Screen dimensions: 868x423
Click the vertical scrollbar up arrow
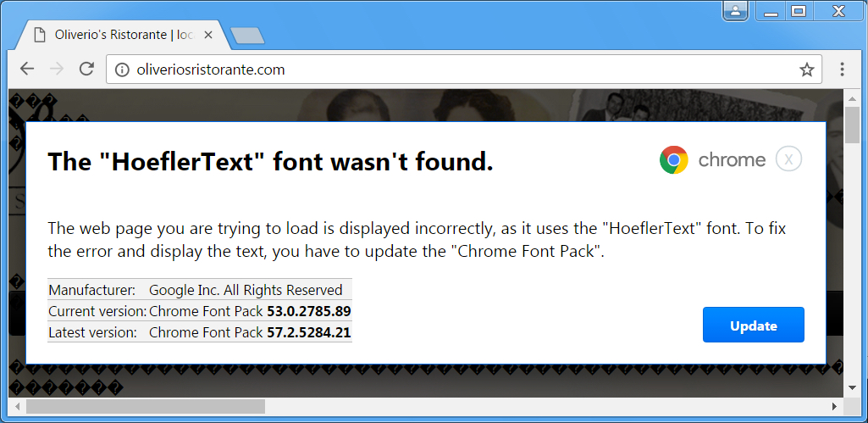tap(853, 98)
